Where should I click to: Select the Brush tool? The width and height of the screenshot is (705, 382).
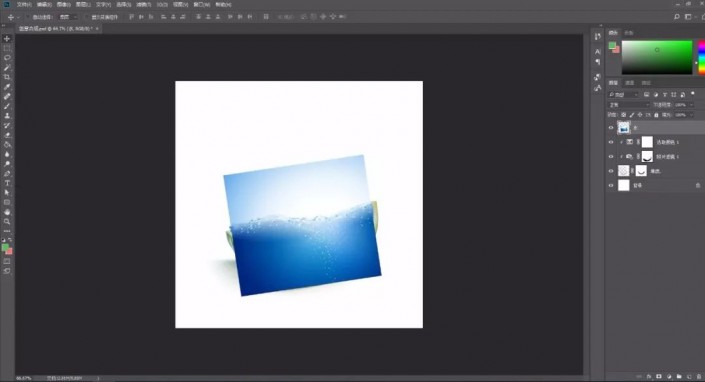[x=7, y=106]
